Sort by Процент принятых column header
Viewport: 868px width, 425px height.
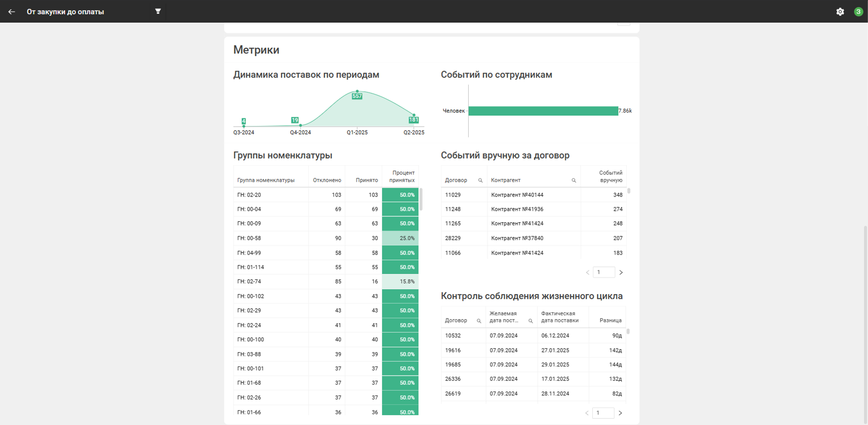pyautogui.click(x=402, y=176)
